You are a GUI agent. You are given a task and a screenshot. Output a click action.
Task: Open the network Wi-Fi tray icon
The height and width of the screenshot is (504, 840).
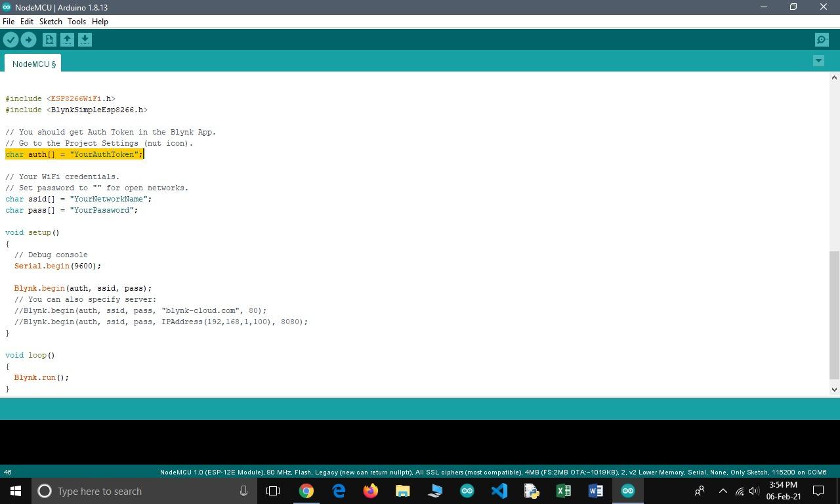(740, 491)
